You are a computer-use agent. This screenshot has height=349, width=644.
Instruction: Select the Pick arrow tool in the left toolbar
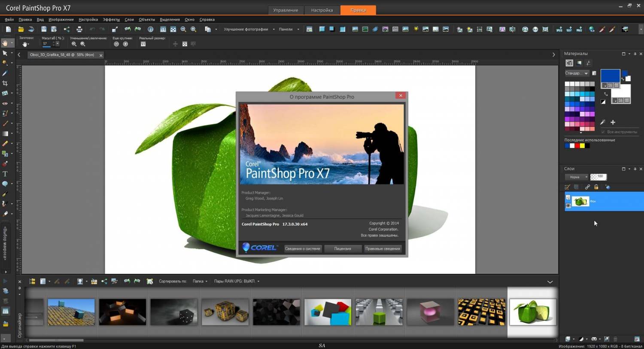[x=5, y=53]
